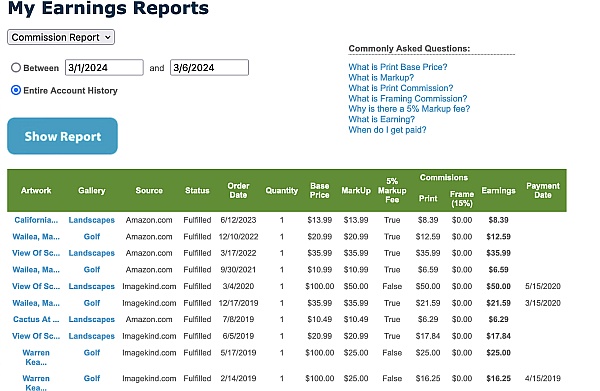Click the end date field showing 3/6/2024

(209, 67)
